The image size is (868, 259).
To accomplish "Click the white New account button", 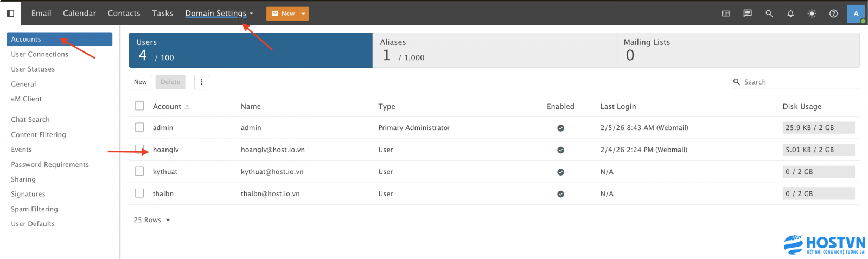I will click(141, 82).
